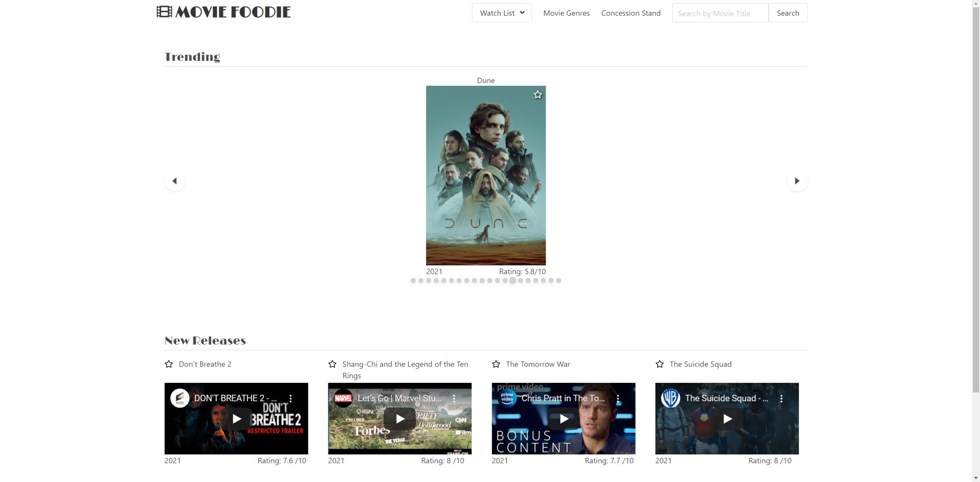This screenshot has height=482, width=980.
Task: Click the New Releases section heading
Action: [x=205, y=341]
